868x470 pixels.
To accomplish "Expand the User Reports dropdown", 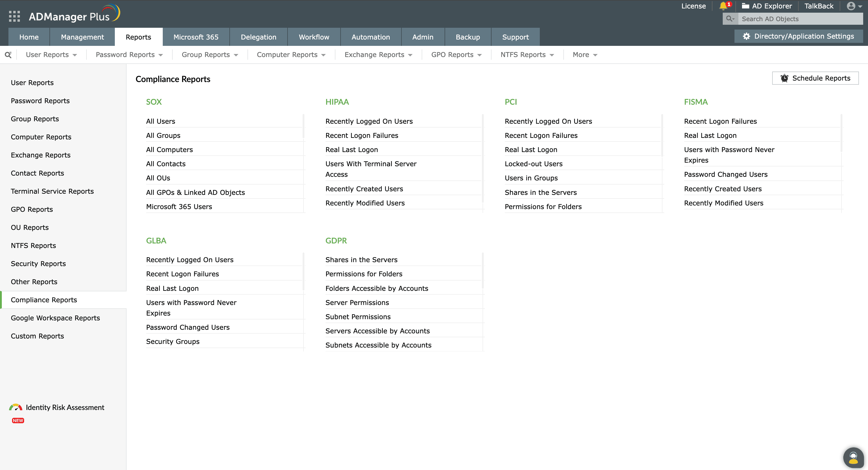I will click(x=51, y=54).
